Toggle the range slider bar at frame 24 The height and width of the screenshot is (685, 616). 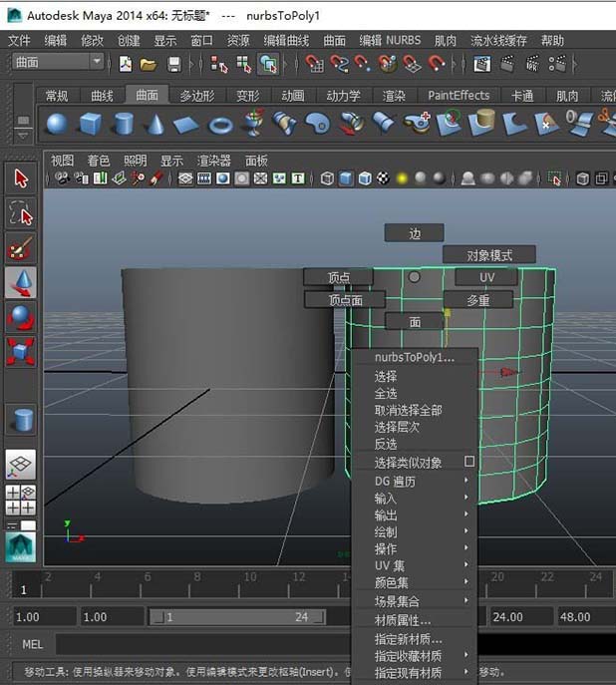[302, 617]
